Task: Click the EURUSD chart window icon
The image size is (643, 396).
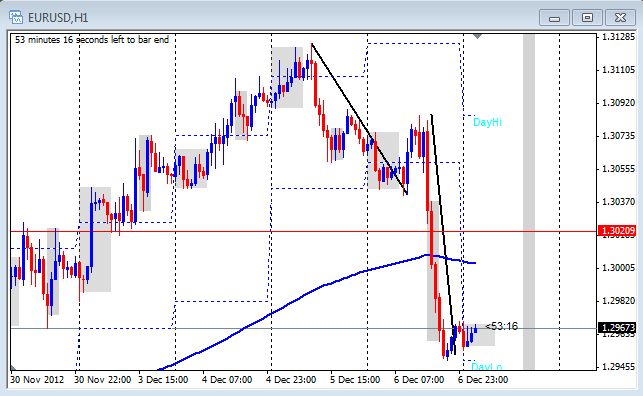Action: pos(16,17)
